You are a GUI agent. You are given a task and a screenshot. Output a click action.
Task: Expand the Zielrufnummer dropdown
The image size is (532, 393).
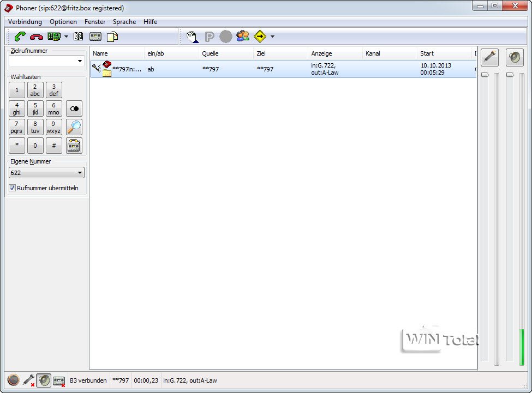click(x=80, y=61)
